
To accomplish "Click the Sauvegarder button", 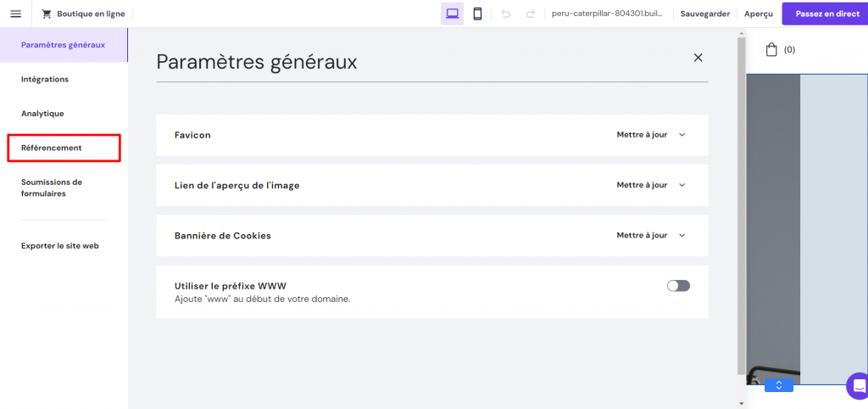I will click(705, 14).
